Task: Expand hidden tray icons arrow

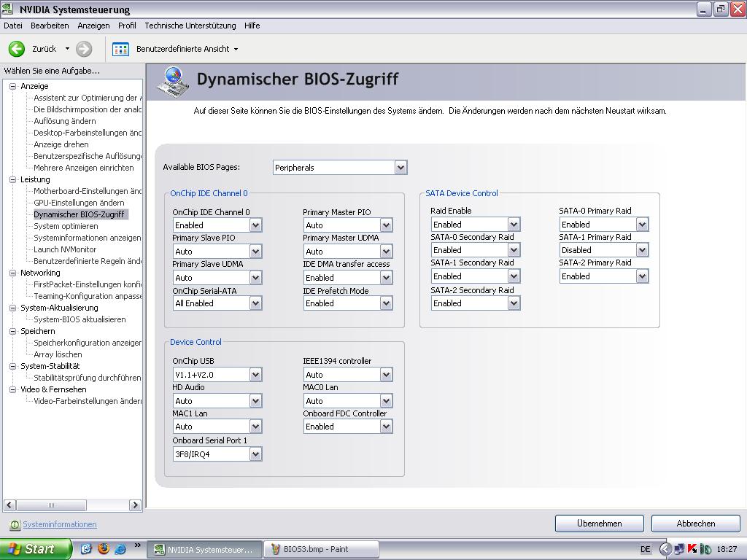Action: point(665,549)
